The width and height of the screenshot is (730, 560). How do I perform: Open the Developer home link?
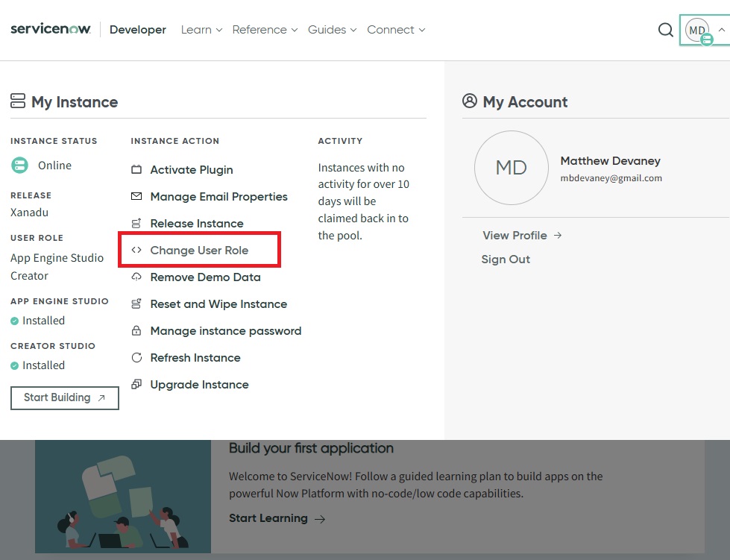(x=138, y=30)
